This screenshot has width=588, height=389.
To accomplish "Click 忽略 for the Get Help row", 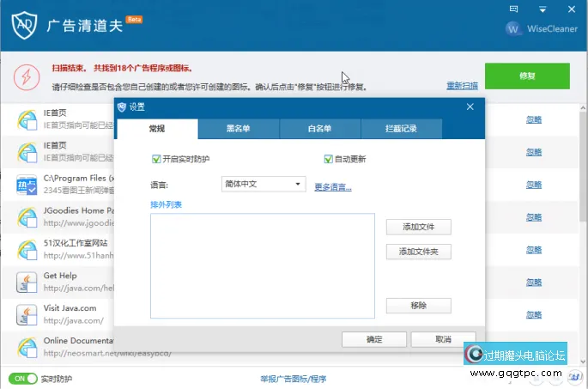I will pyautogui.click(x=534, y=283).
